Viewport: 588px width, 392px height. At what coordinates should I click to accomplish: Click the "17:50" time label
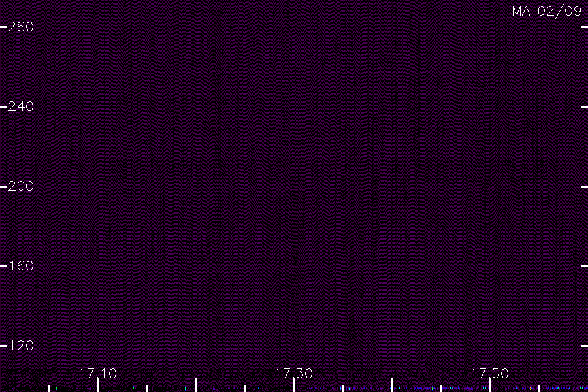[490, 374]
